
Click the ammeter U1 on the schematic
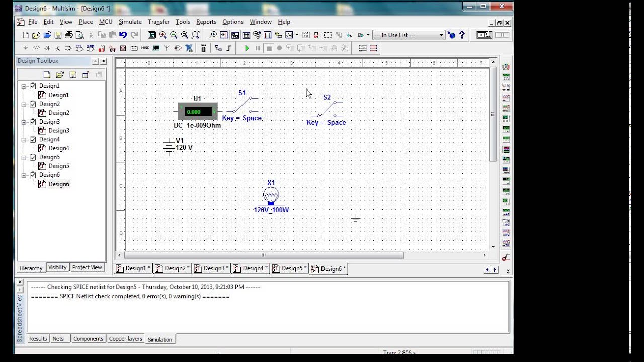pos(198,111)
